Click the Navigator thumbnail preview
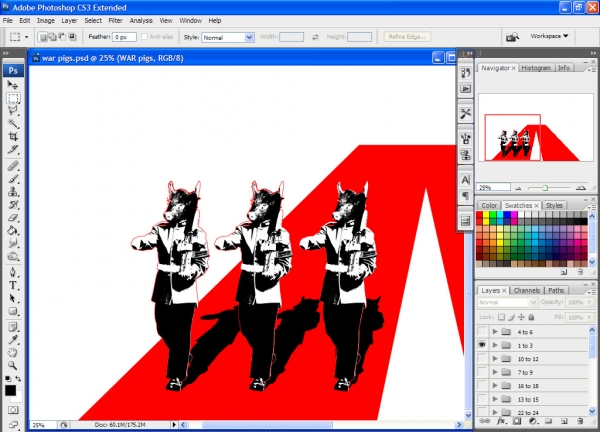 (x=536, y=127)
